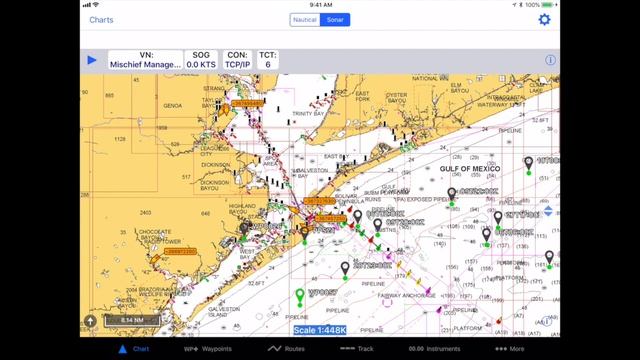Tap the TRINITY BAY chart label
The height and width of the screenshot is (360, 640).
click(308, 113)
